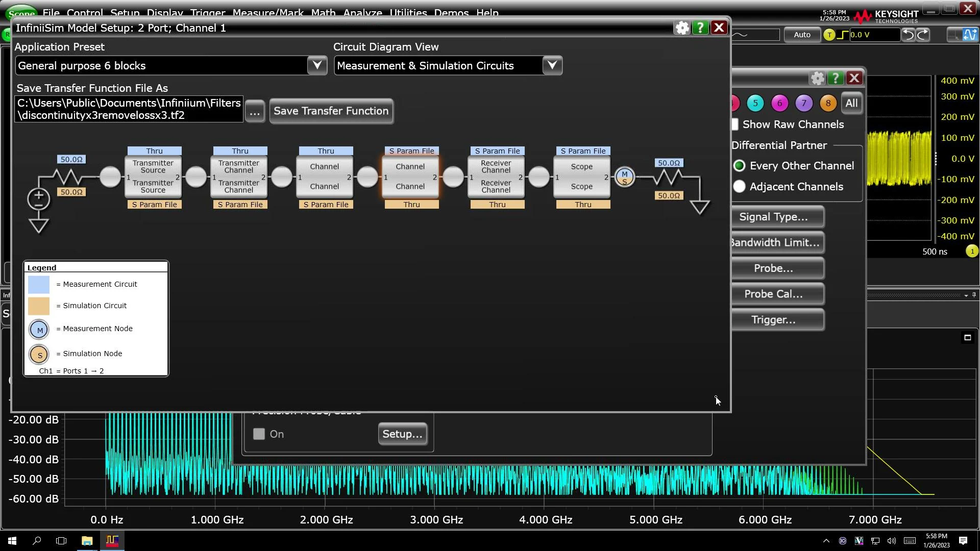Image resolution: width=980 pixels, height=551 pixels.
Task: Click node between Receiver Channel and Scope
Action: [x=539, y=177]
